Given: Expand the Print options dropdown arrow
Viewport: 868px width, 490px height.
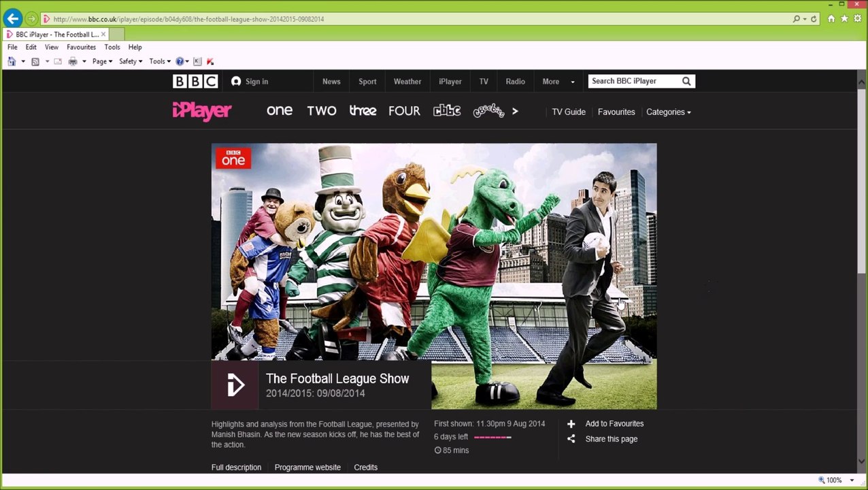Looking at the screenshot, I should (x=84, y=61).
